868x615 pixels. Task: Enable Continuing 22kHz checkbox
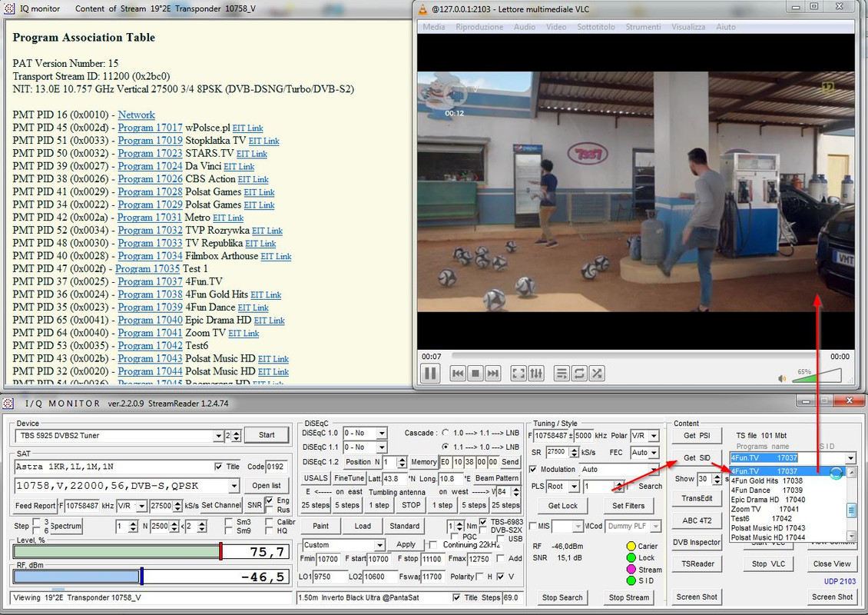click(433, 544)
